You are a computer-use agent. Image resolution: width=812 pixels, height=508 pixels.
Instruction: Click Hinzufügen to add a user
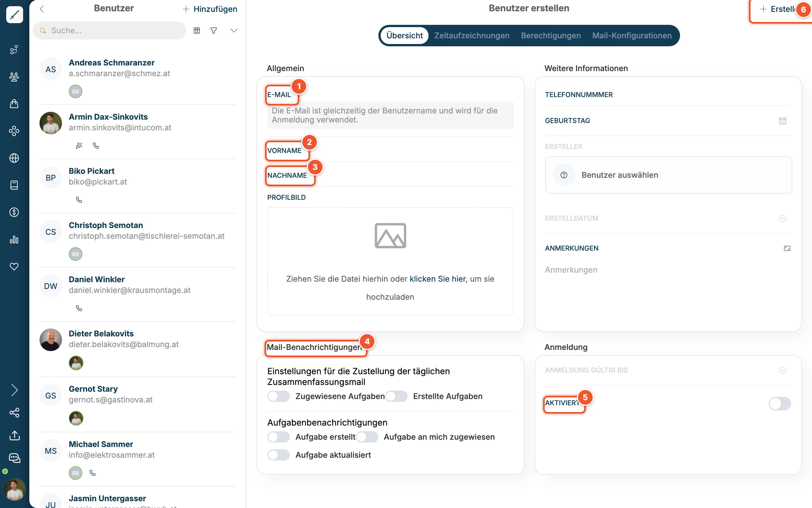coord(210,9)
